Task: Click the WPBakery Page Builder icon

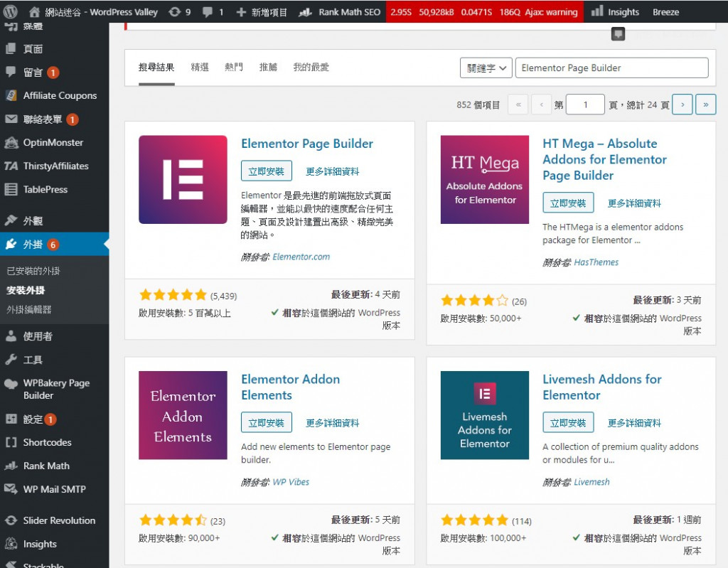Action: [x=11, y=384]
